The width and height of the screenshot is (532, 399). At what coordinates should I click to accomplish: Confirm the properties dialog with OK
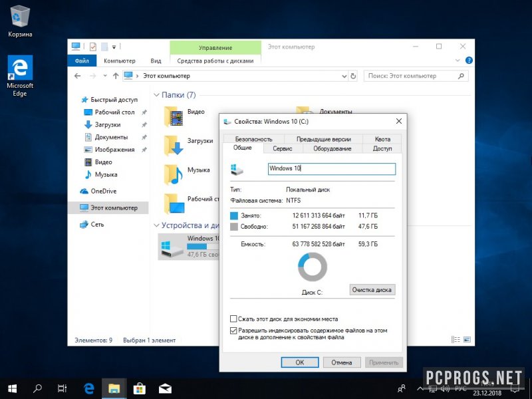point(300,362)
